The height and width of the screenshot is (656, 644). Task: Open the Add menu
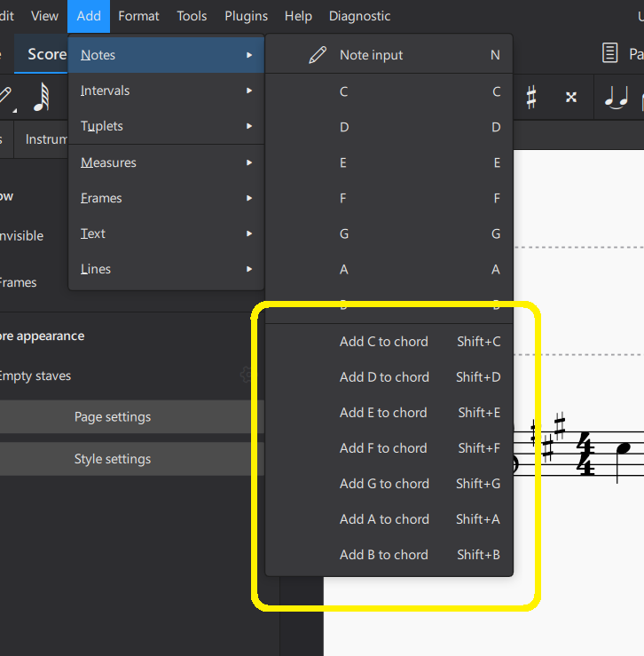[x=89, y=16]
